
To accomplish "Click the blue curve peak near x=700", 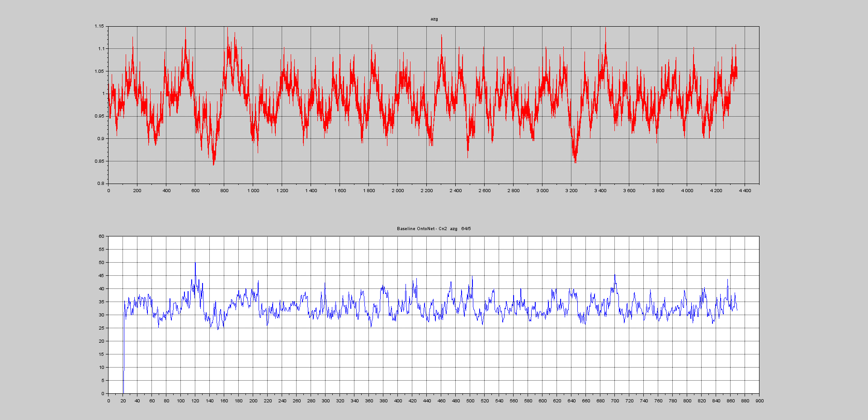I will point(614,275).
